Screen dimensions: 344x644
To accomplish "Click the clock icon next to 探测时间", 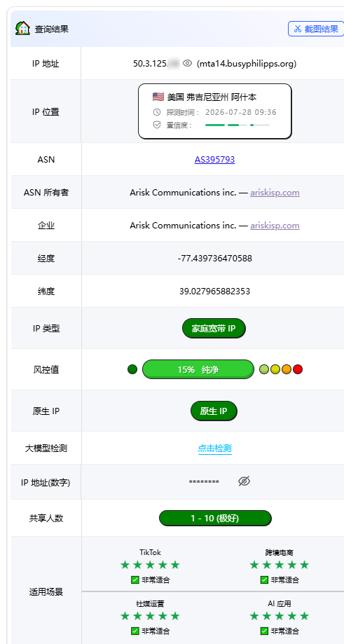I will (157, 112).
